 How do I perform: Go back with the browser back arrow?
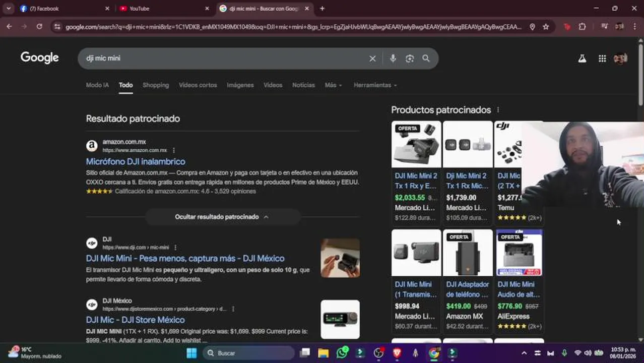coord(9,27)
